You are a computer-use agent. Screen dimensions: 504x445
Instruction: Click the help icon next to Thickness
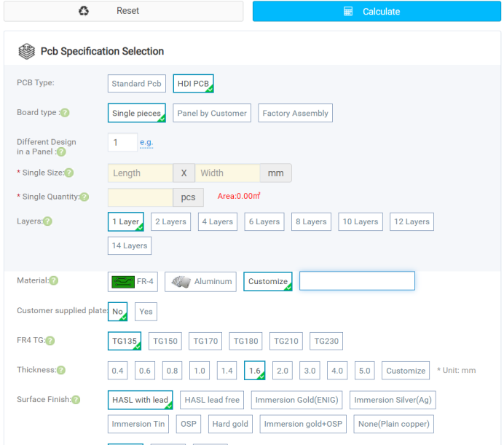[61, 371]
